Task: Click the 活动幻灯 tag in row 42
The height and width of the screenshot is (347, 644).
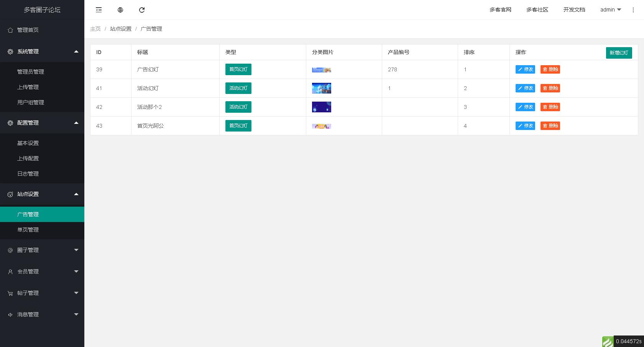Action: coord(238,107)
